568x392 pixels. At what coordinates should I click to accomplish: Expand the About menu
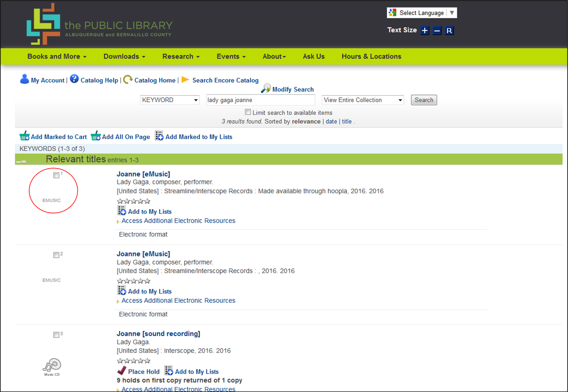pos(274,57)
